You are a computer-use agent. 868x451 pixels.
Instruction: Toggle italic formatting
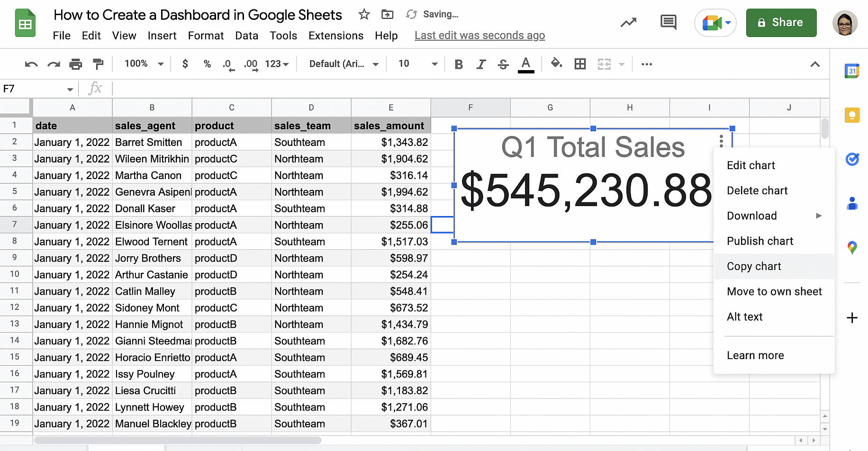tap(480, 64)
